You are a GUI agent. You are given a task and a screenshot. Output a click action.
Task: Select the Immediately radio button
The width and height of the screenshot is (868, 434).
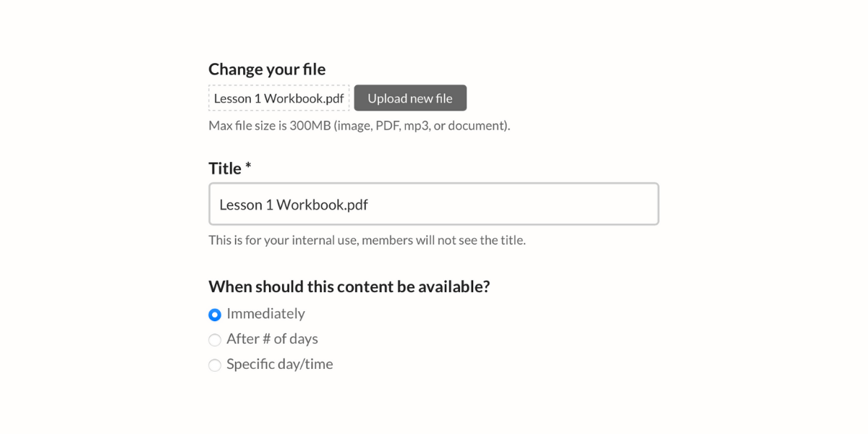215,315
